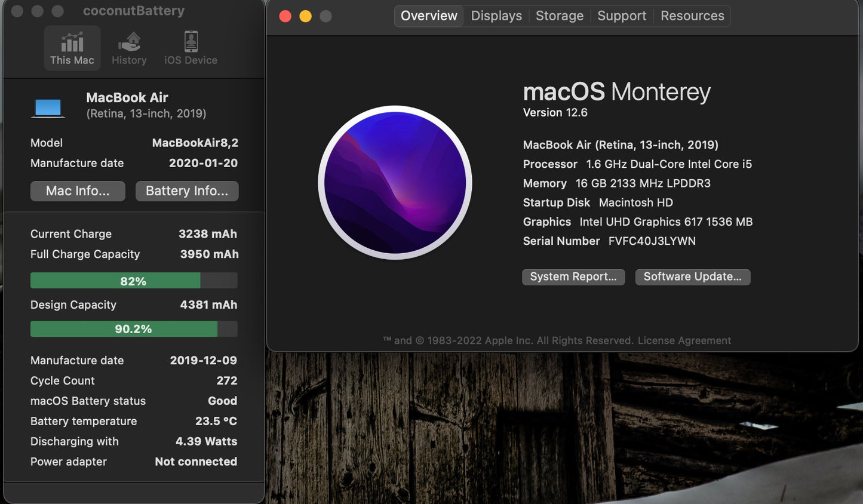This screenshot has height=504, width=863.
Task: Click the 82% charge progress bar
Action: click(133, 280)
